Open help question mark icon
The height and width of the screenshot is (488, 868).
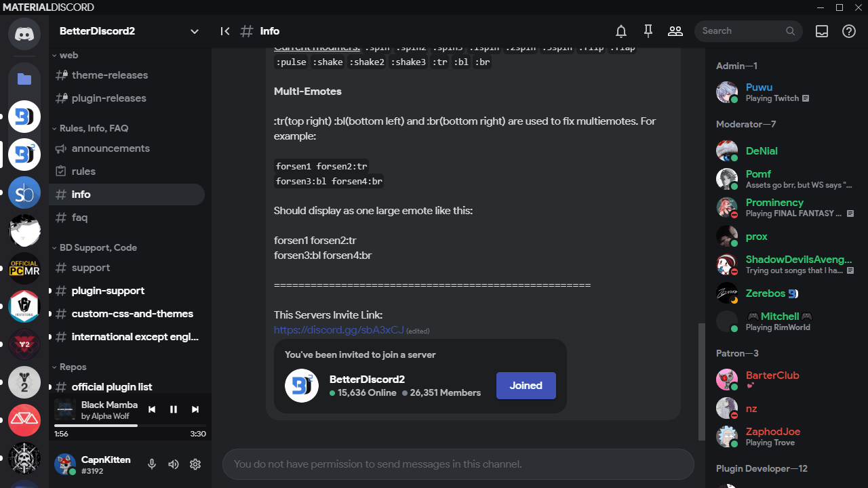[849, 31]
